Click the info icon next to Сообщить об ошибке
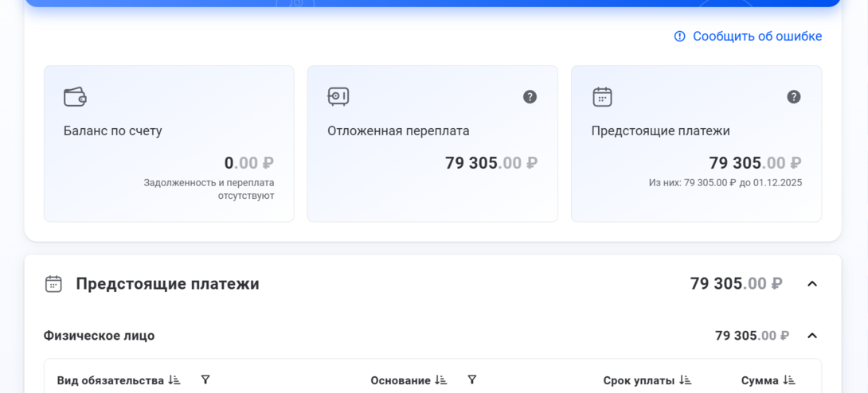The width and height of the screenshot is (868, 393). click(679, 37)
